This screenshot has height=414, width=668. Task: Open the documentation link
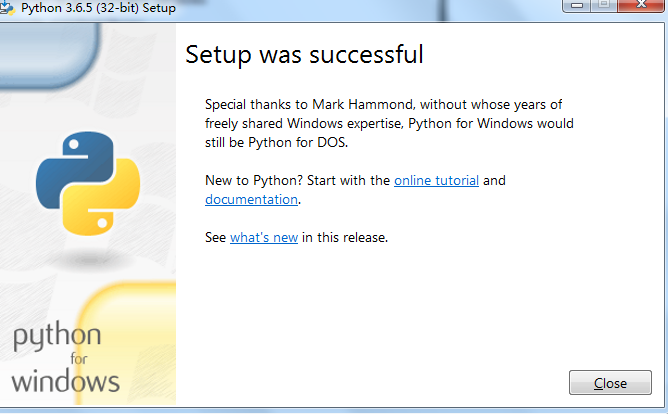pyautogui.click(x=251, y=199)
